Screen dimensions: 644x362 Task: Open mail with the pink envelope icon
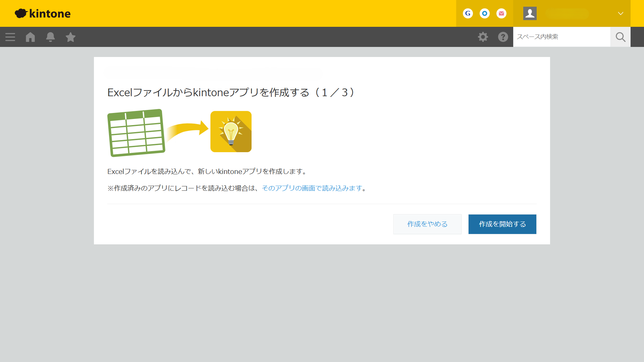pyautogui.click(x=501, y=13)
